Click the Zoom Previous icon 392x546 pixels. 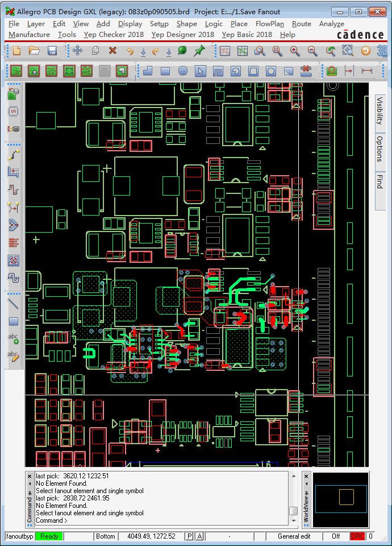tap(331, 51)
